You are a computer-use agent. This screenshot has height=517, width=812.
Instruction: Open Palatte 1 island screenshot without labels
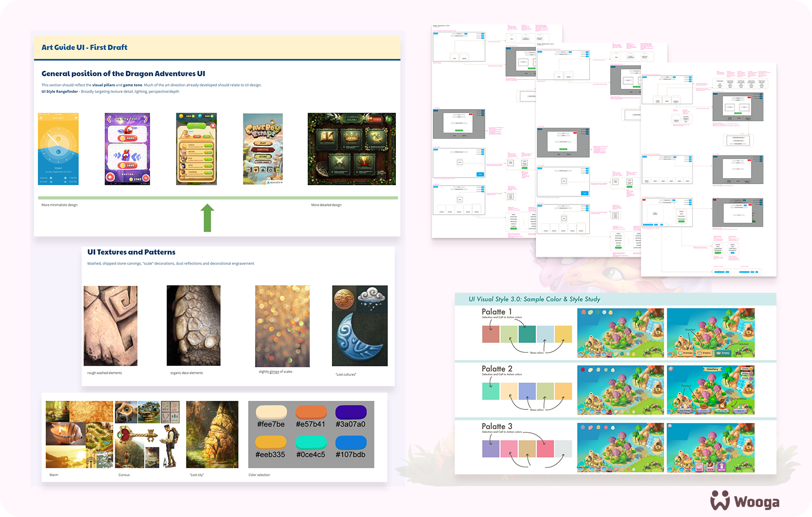pyautogui.click(x=621, y=333)
